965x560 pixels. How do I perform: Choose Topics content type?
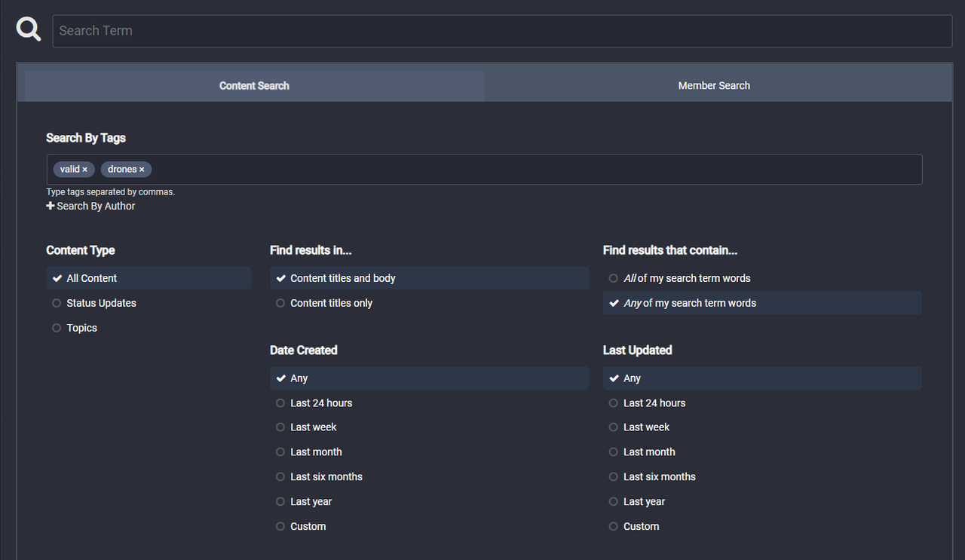[81, 328]
